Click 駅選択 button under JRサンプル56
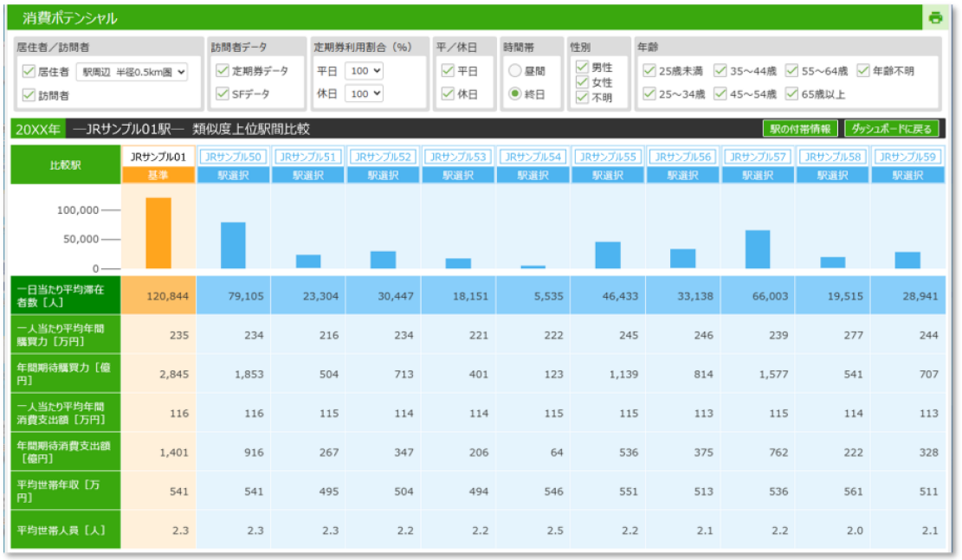 coord(683,176)
